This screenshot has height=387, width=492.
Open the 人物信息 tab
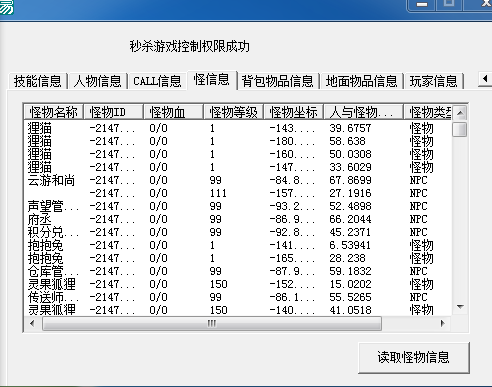coord(98,81)
